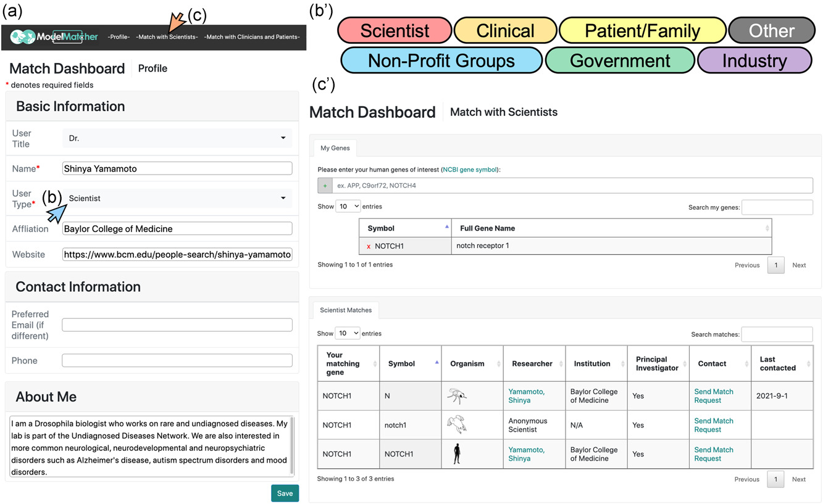Viewport: 823px width, 504px height.
Task: Sort matches by Your matching gene
Action: coord(349,363)
